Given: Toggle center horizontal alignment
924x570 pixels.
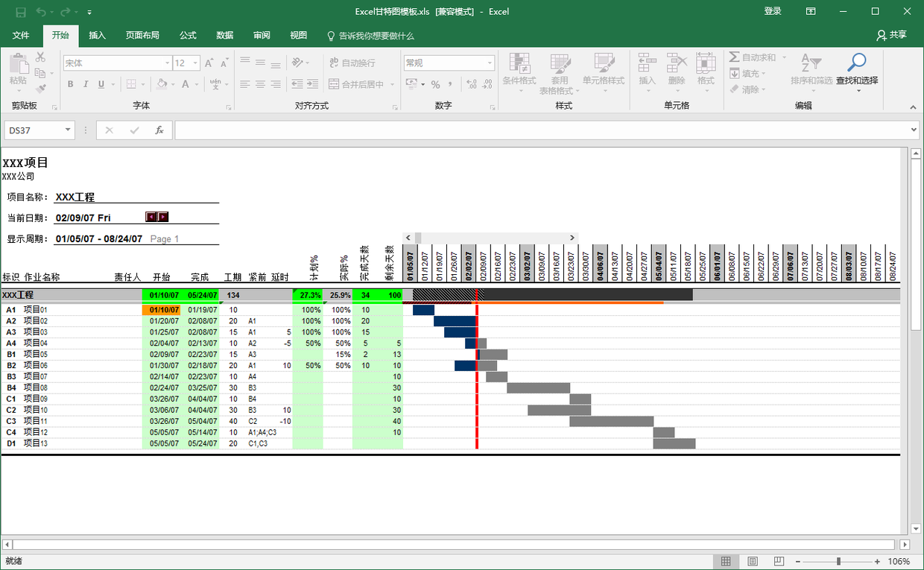Looking at the screenshot, I should [x=261, y=84].
